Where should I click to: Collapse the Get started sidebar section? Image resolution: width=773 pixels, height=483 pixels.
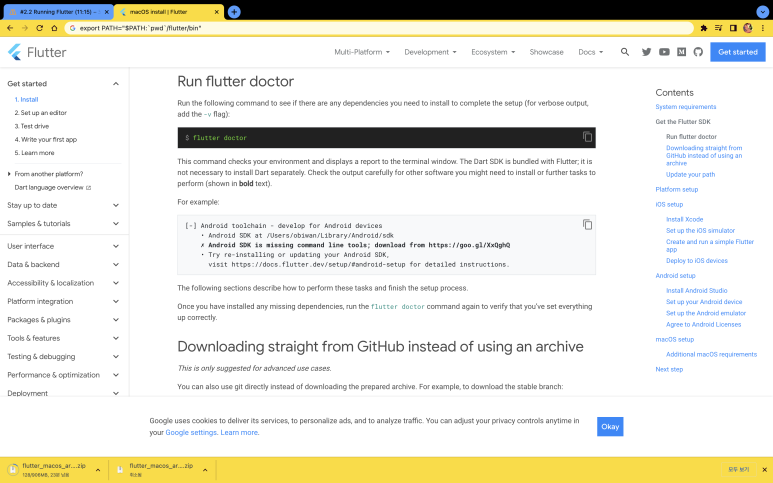point(64,84)
